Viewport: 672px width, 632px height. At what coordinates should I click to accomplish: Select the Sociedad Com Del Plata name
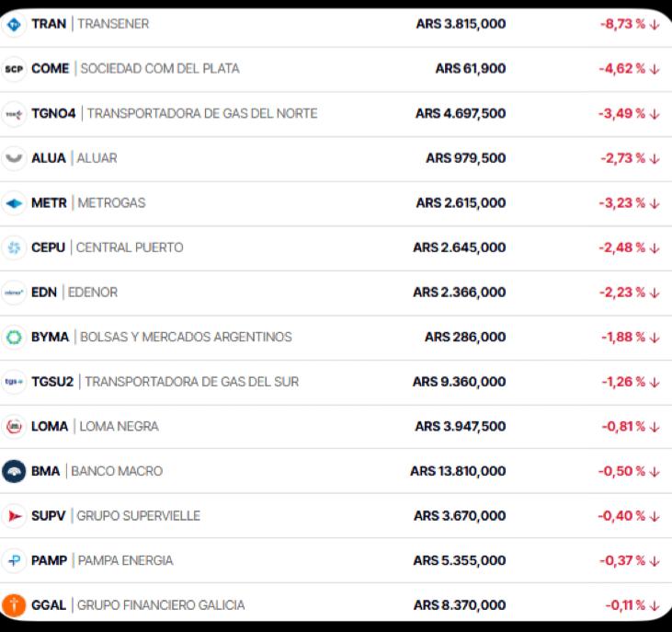[159, 69]
